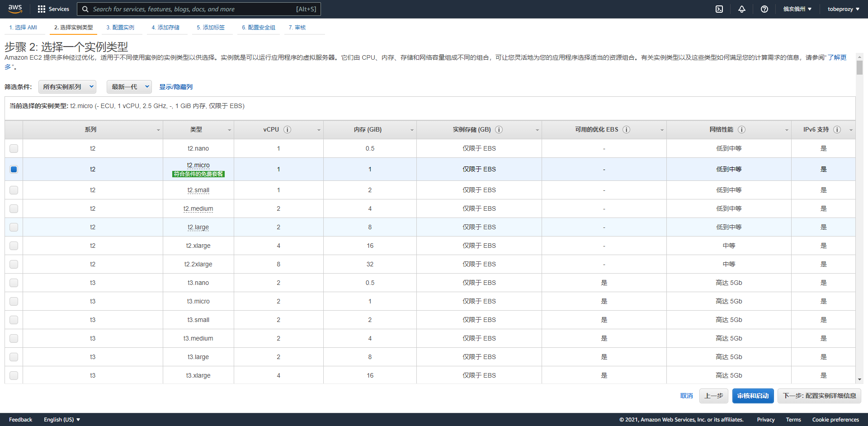This screenshot has height=426, width=868.
Task: Select the t3.nano row checkbox
Action: 14,283
